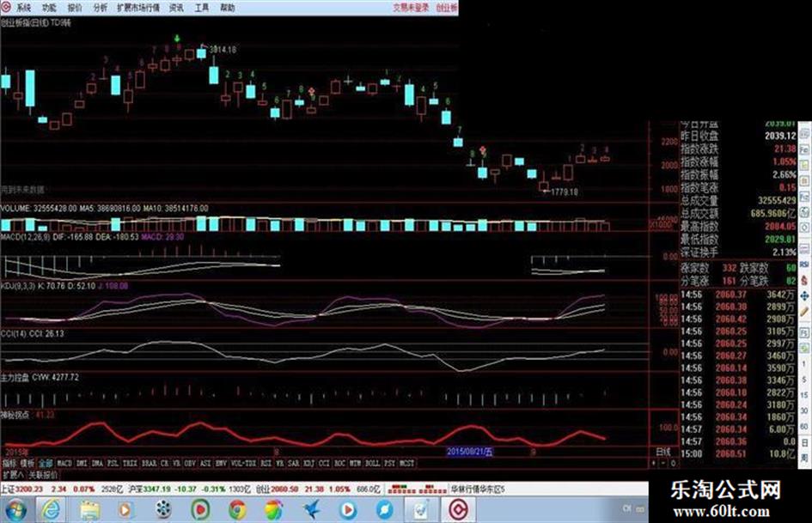
Task: Open the 资讯 menu
Action: [x=177, y=8]
